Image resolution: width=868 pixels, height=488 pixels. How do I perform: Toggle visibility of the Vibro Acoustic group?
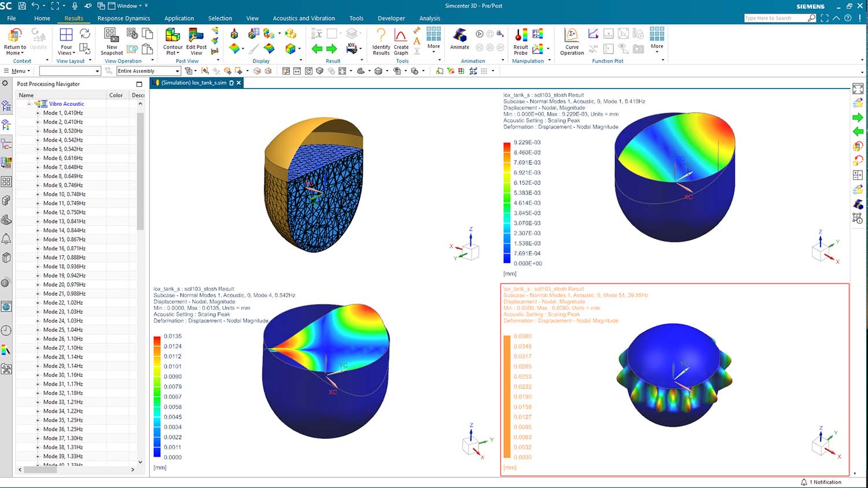coord(38,103)
